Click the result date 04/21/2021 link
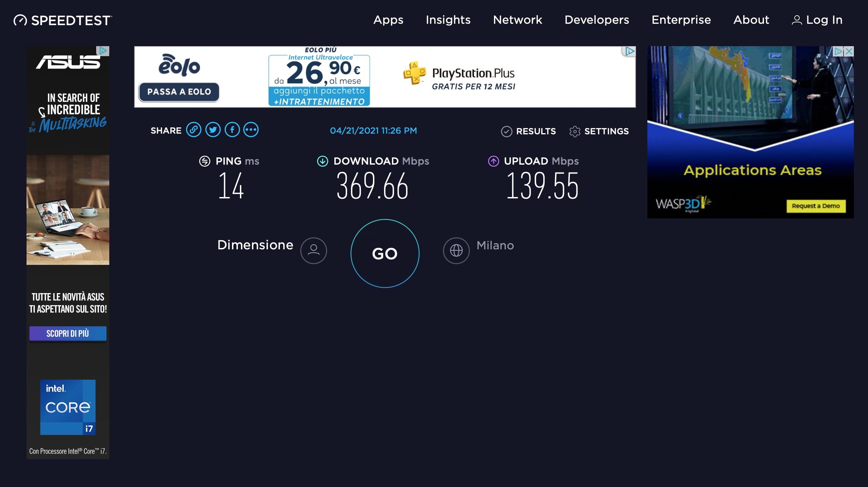The image size is (868, 487). point(373,131)
